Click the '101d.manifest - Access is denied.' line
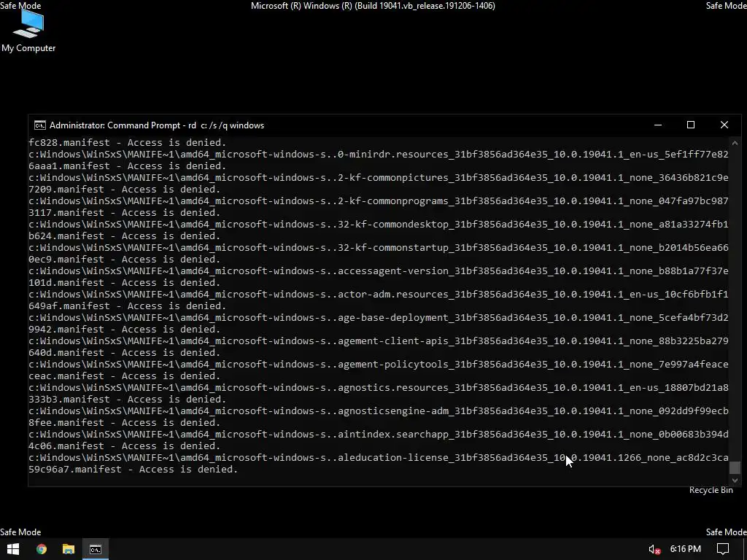Screen dimensions: 747x560 tap(124, 282)
